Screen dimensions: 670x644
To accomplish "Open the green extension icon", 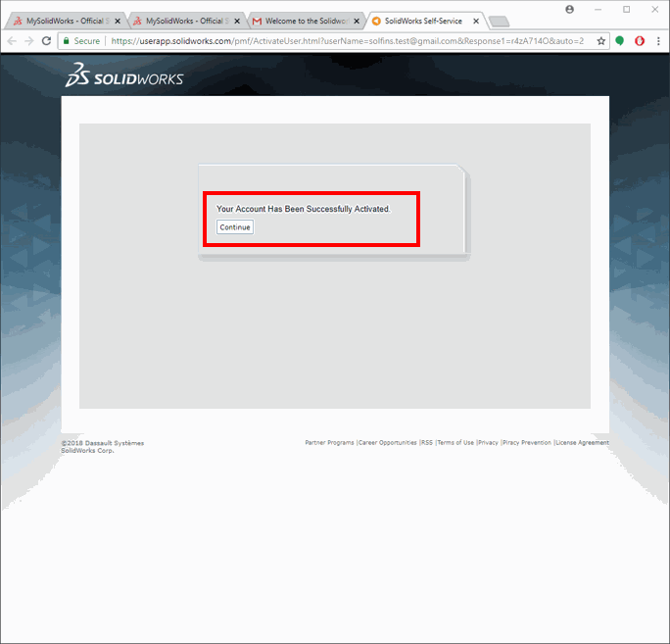I will point(620,41).
